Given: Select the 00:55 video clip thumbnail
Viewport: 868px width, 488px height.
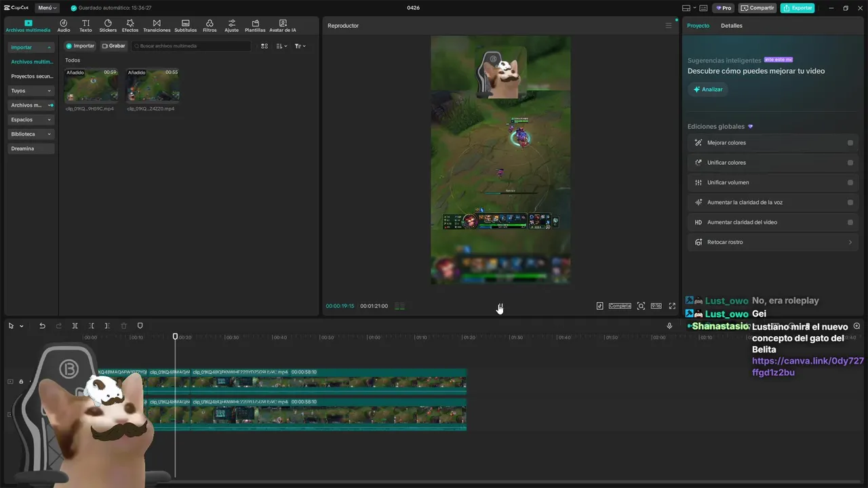Looking at the screenshot, I should (152, 85).
